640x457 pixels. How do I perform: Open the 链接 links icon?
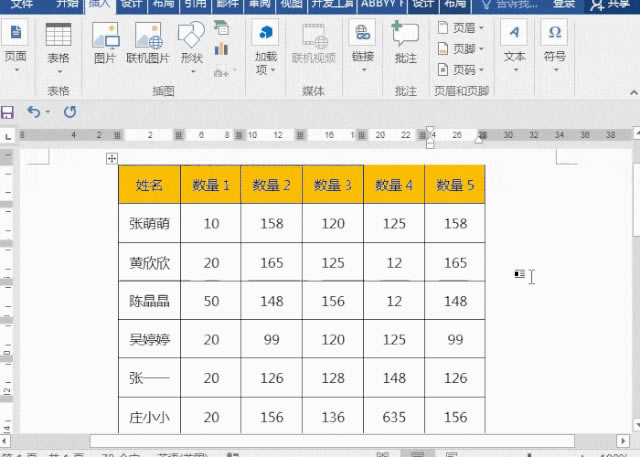[362, 32]
